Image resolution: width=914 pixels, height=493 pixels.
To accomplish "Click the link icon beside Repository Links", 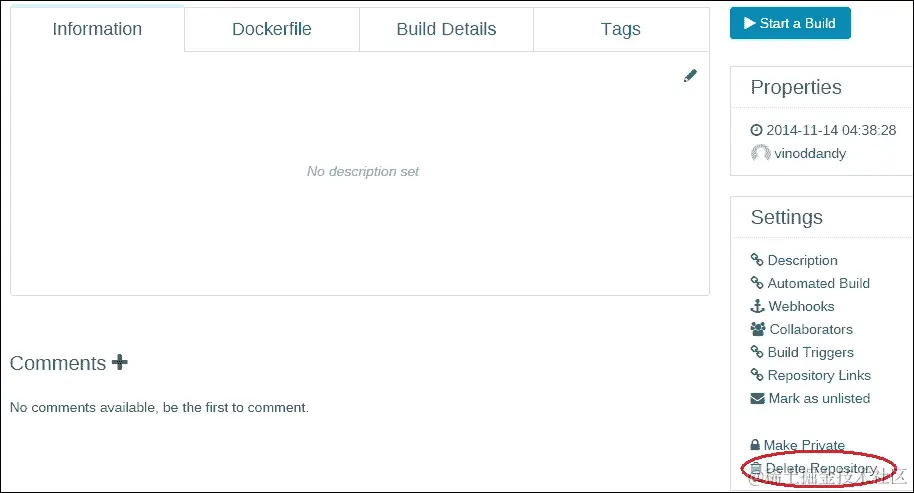I will 757,375.
